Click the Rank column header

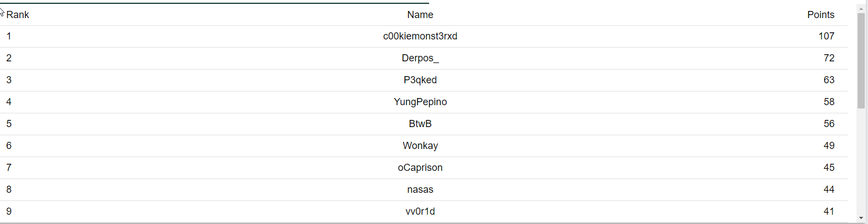(17, 15)
